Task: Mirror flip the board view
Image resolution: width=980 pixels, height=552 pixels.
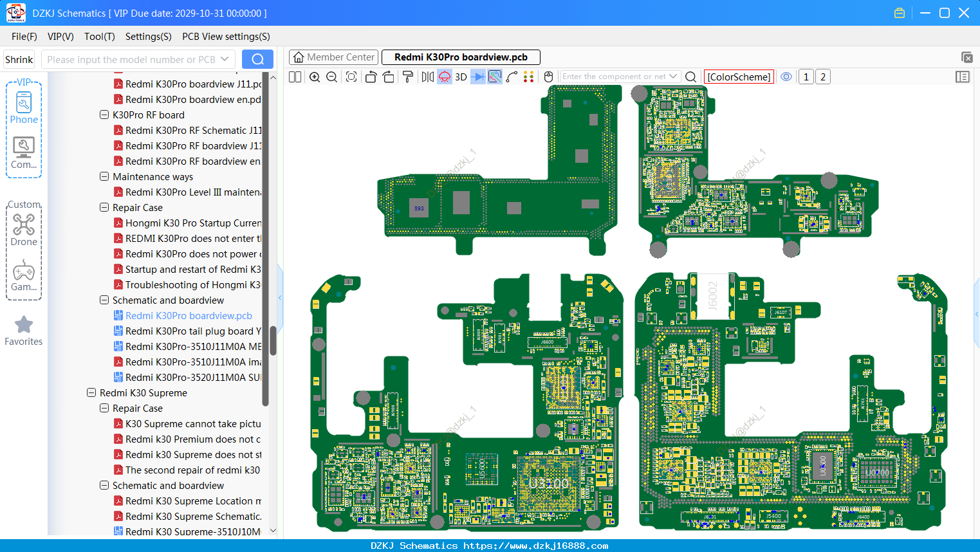Action: pos(428,77)
